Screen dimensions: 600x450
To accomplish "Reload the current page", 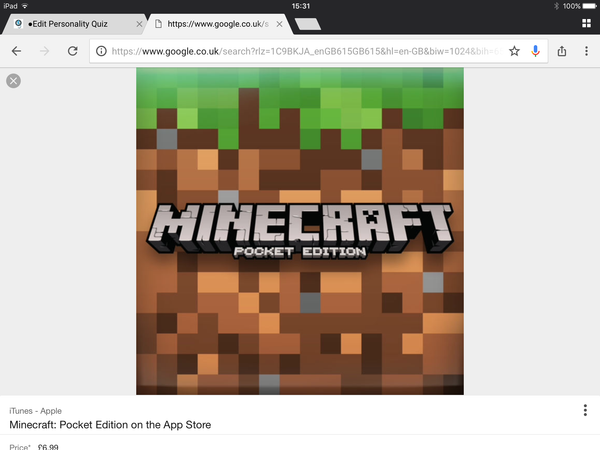I will [x=73, y=51].
